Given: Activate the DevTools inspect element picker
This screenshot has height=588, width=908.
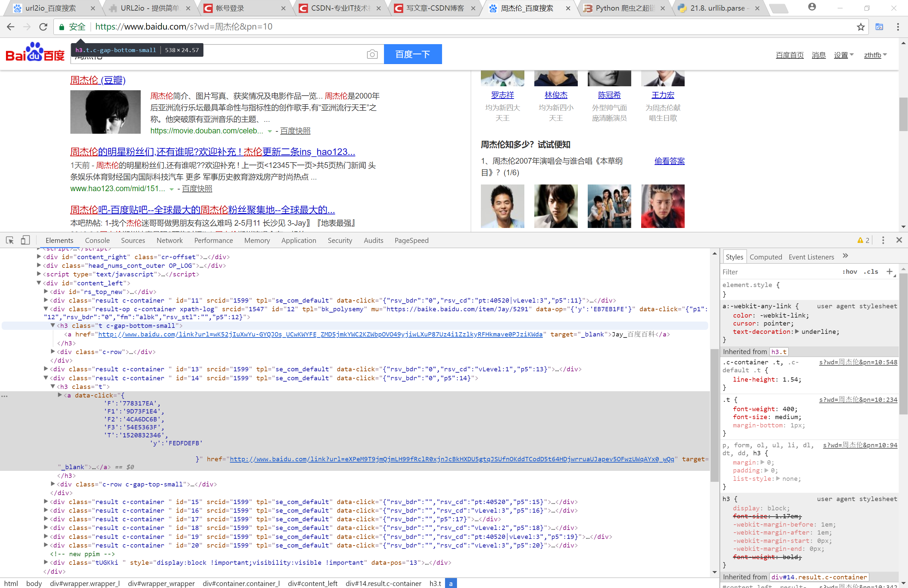Looking at the screenshot, I should point(10,240).
